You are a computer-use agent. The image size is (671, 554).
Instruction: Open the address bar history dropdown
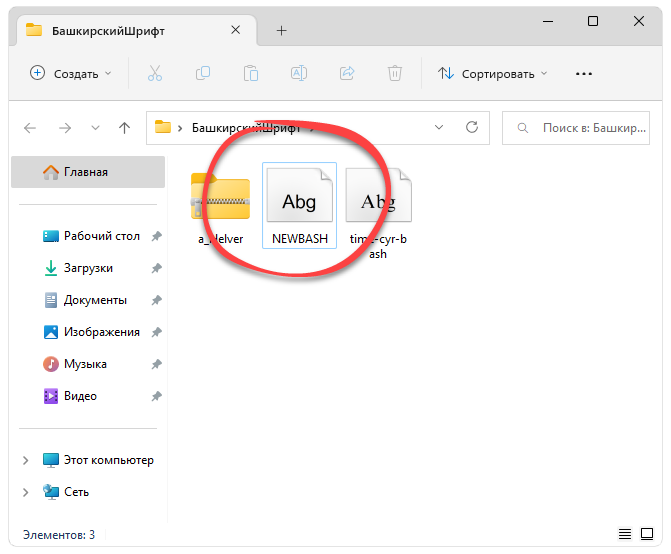click(x=439, y=127)
